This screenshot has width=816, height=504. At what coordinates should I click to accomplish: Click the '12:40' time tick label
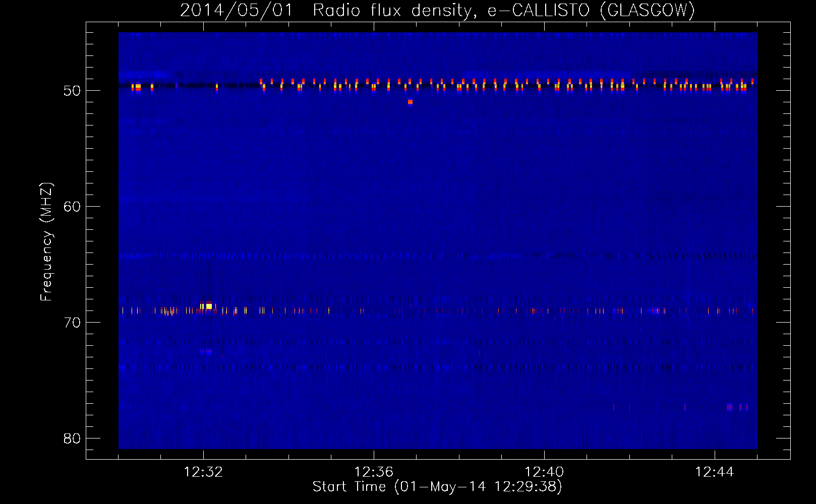click(544, 472)
